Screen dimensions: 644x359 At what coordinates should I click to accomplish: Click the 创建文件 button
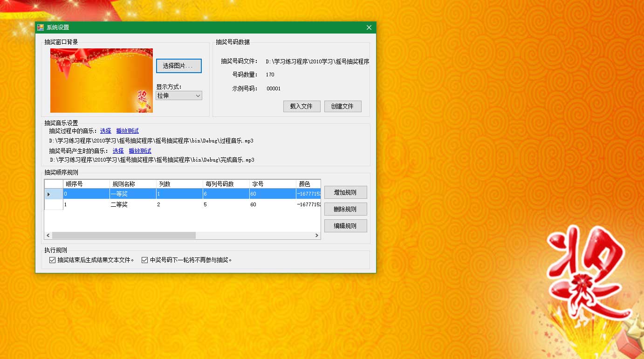point(343,106)
